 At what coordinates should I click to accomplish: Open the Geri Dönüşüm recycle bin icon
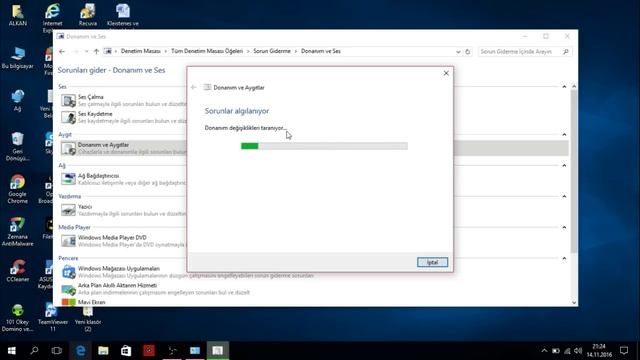[18, 146]
